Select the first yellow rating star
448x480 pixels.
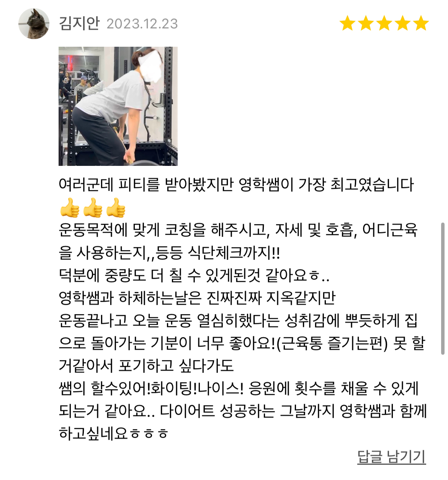tap(348, 23)
